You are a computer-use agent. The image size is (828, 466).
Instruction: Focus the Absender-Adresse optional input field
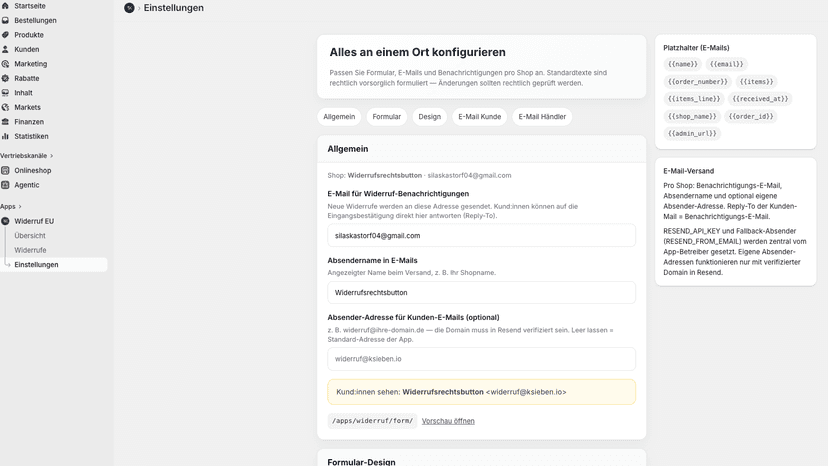pos(481,359)
